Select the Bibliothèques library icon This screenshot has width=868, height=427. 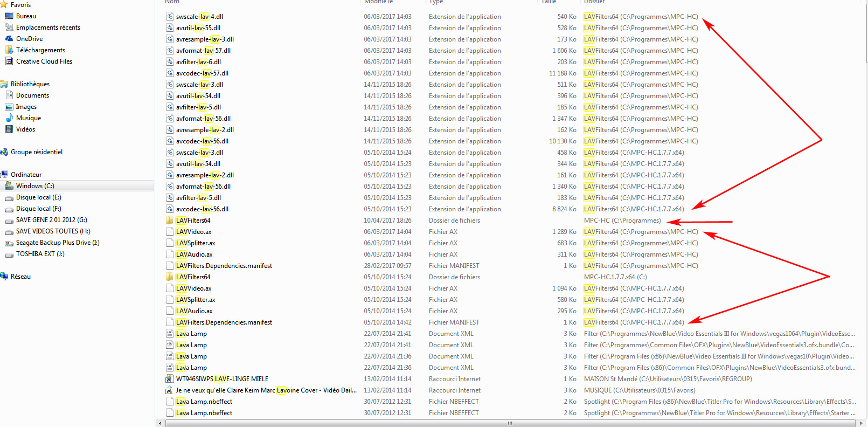[4, 84]
